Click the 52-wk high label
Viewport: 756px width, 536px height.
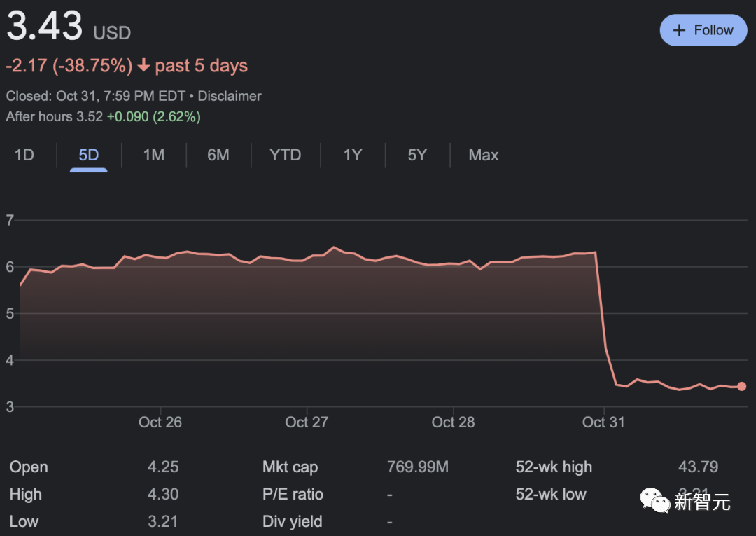[x=554, y=467]
